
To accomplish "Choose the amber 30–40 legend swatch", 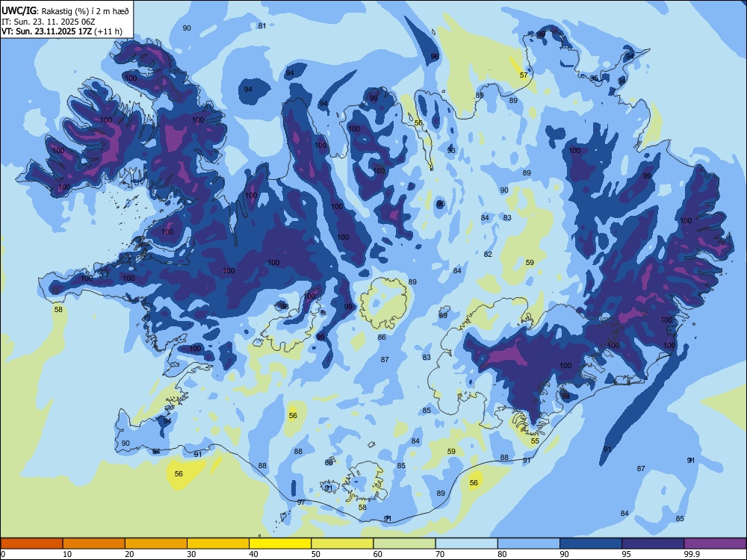I will point(218,544).
